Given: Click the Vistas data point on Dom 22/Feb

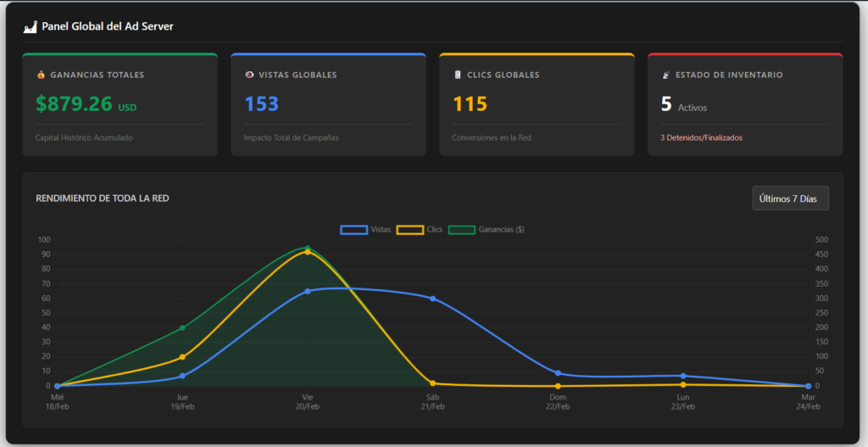Looking at the screenshot, I should pyautogui.click(x=558, y=373).
